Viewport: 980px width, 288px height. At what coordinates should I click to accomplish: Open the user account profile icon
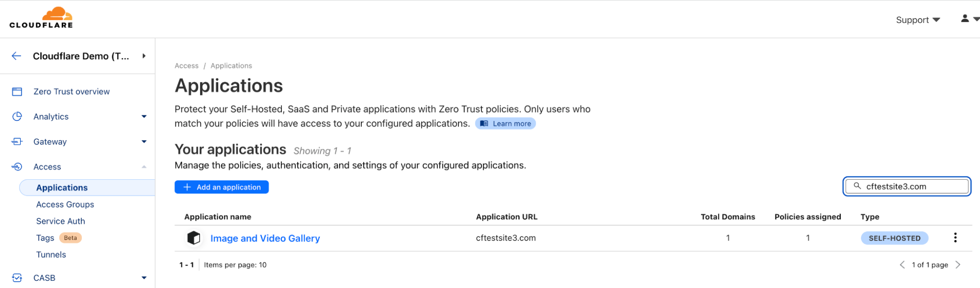coord(964,19)
